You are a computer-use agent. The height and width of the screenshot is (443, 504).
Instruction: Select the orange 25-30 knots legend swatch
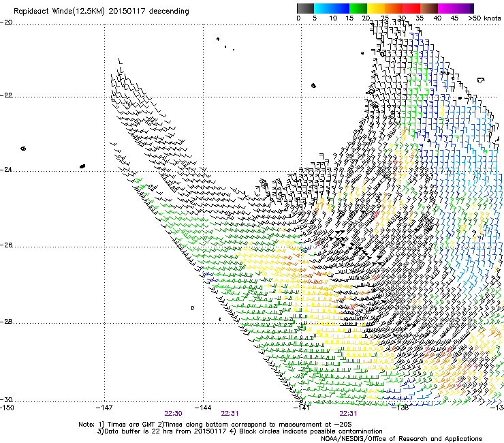tap(394, 8)
